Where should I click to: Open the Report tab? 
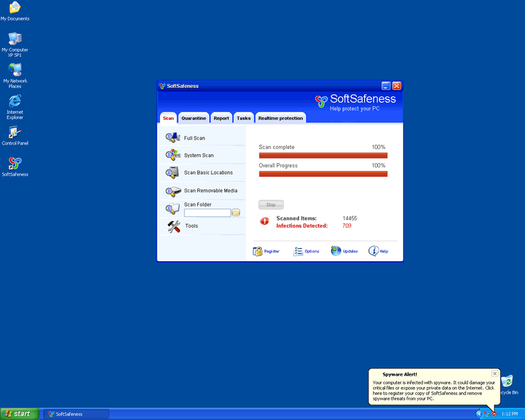tap(222, 118)
